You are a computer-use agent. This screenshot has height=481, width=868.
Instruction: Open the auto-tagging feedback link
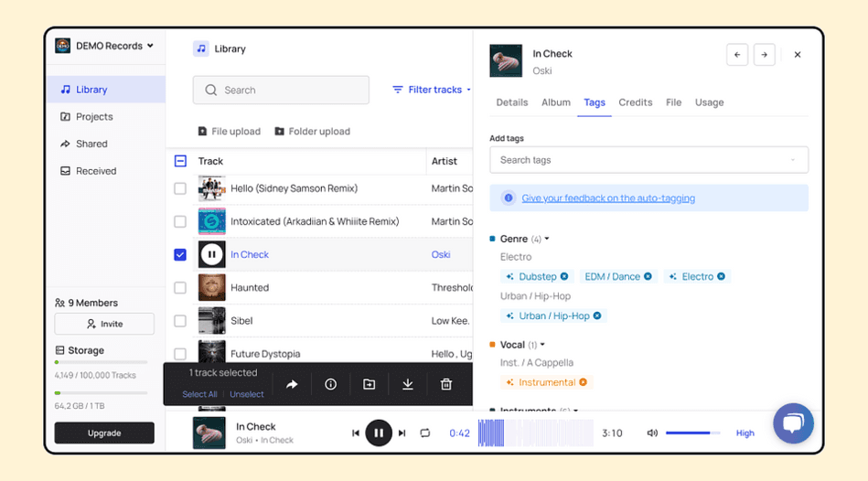point(608,198)
